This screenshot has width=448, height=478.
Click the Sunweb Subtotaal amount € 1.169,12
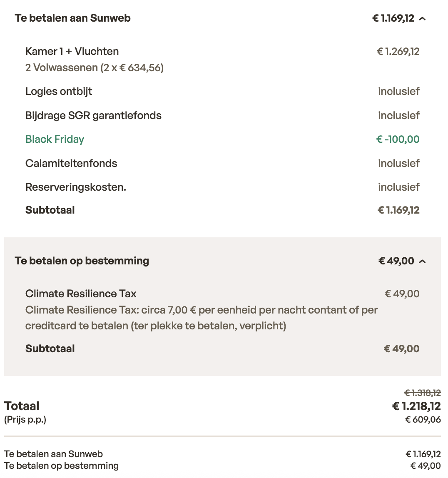(398, 210)
